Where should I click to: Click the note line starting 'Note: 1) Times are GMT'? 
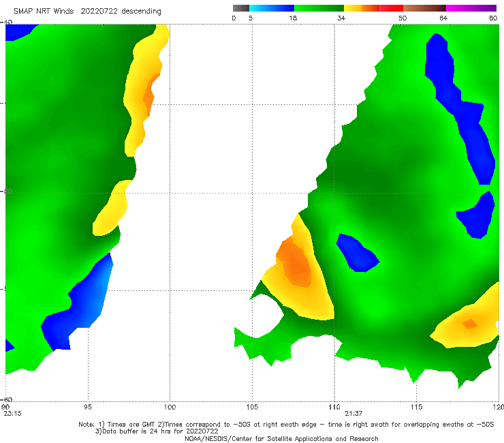click(x=286, y=425)
